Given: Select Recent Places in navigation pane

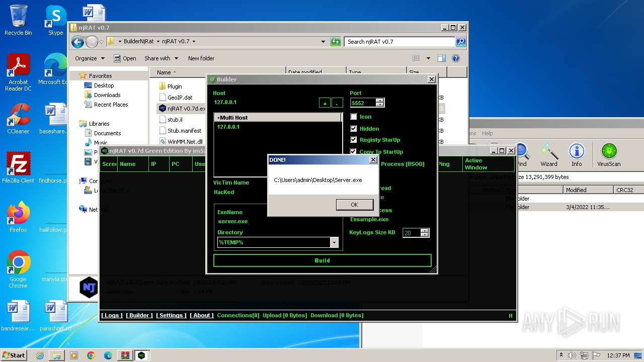Looking at the screenshot, I should [111, 105].
